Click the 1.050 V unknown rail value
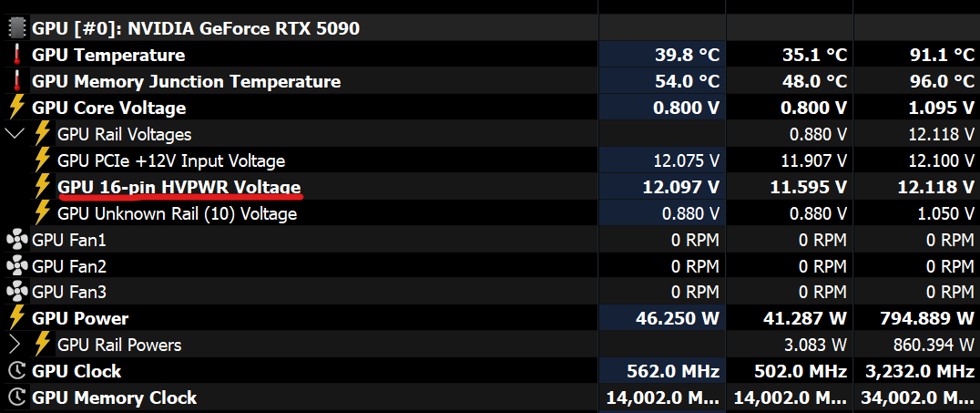This screenshot has height=413, width=980. coord(944,214)
